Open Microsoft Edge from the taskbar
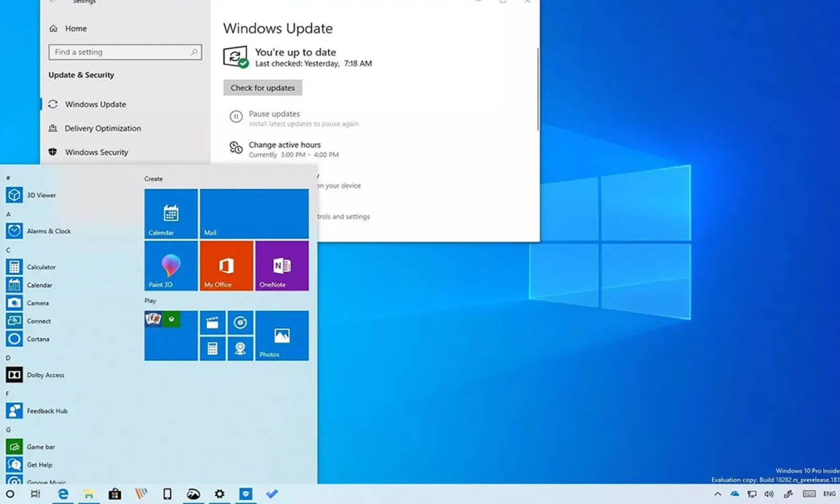Viewport: 840px width, 504px height. (63, 494)
